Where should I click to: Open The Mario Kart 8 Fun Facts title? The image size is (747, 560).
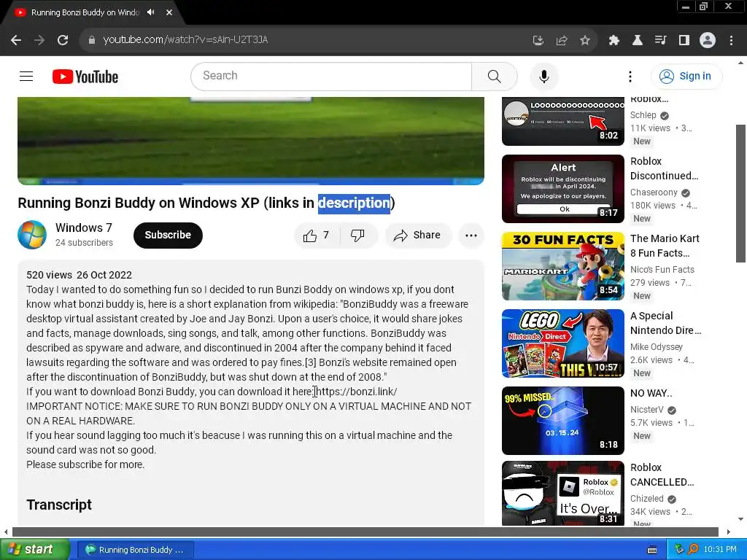(x=665, y=246)
